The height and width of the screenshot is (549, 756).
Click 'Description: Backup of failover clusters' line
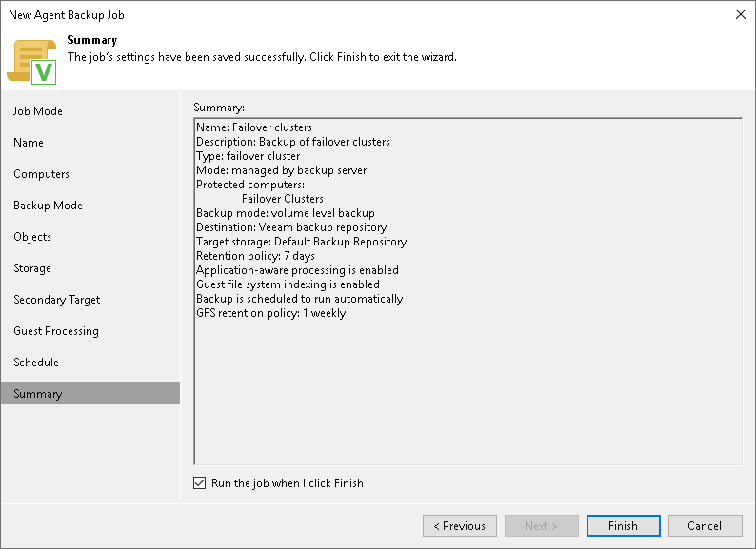pos(293,142)
